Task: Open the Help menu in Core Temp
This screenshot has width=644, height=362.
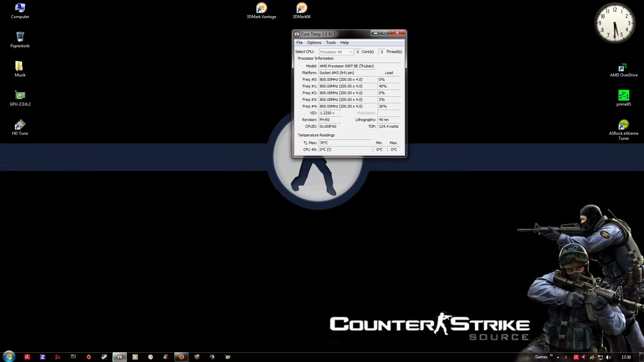Action: pos(344,43)
